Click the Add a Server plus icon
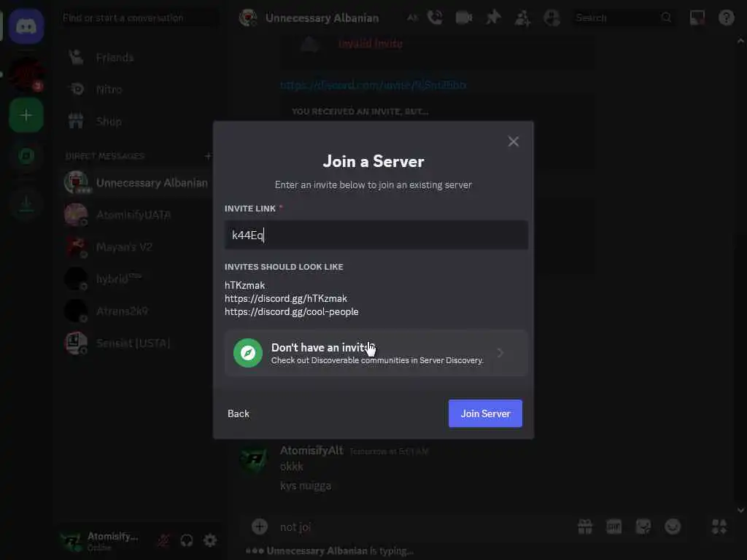The image size is (747, 560). click(26, 114)
